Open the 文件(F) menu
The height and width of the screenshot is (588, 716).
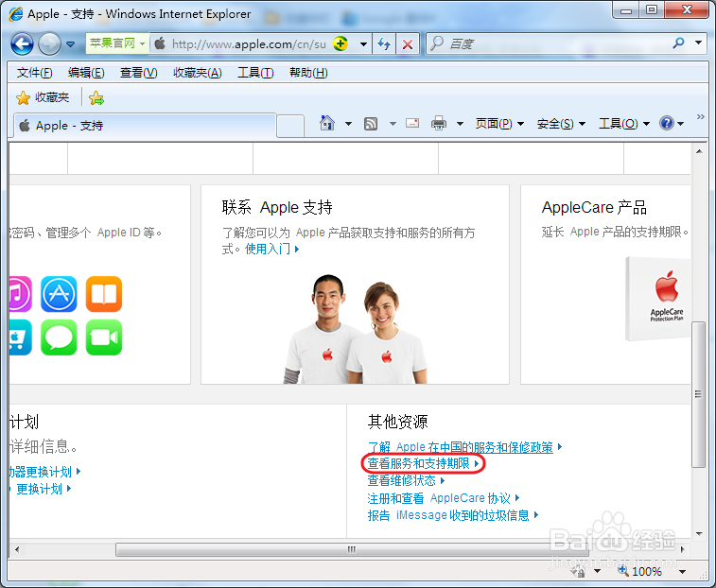point(35,73)
